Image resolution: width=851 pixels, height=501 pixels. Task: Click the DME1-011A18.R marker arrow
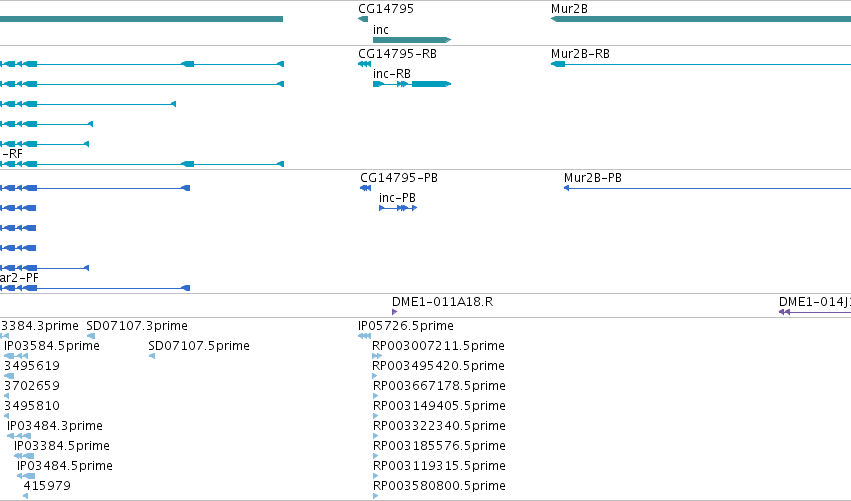(x=395, y=312)
